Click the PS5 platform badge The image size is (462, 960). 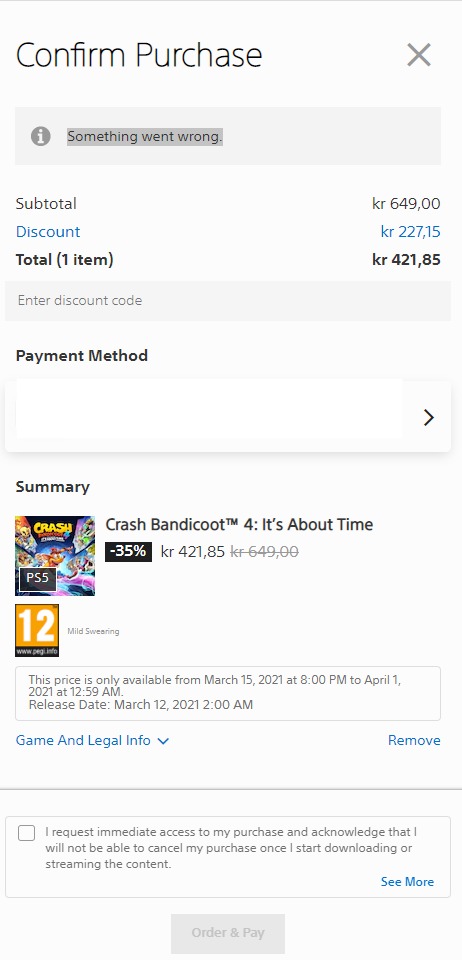(38, 579)
